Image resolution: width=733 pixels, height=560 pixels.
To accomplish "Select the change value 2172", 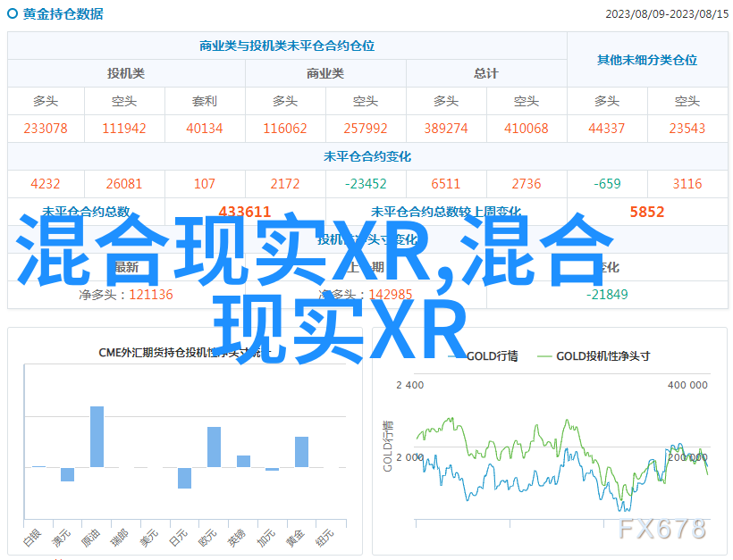I will (284, 184).
